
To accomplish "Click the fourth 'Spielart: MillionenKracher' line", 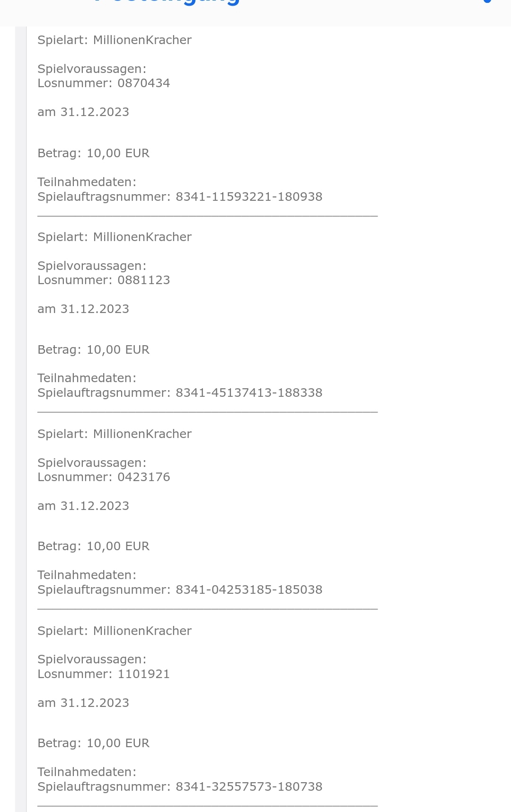I will click(x=115, y=631).
